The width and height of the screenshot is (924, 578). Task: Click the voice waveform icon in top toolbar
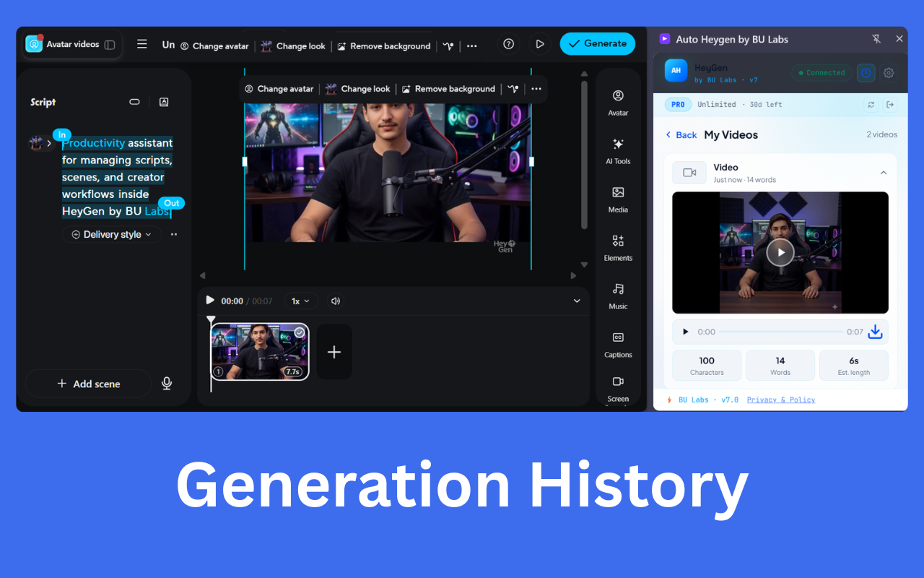click(x=448, y=46)
